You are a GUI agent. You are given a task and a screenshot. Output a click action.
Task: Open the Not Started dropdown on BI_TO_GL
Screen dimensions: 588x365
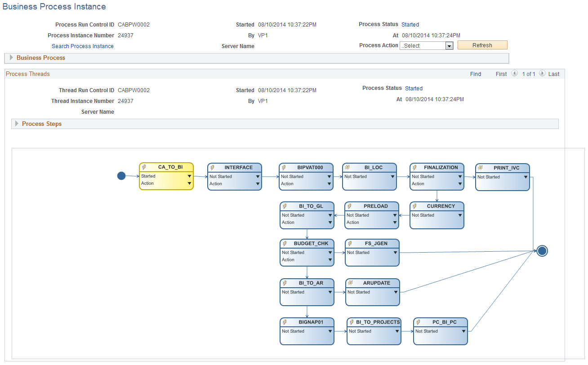tap(330, 215)
